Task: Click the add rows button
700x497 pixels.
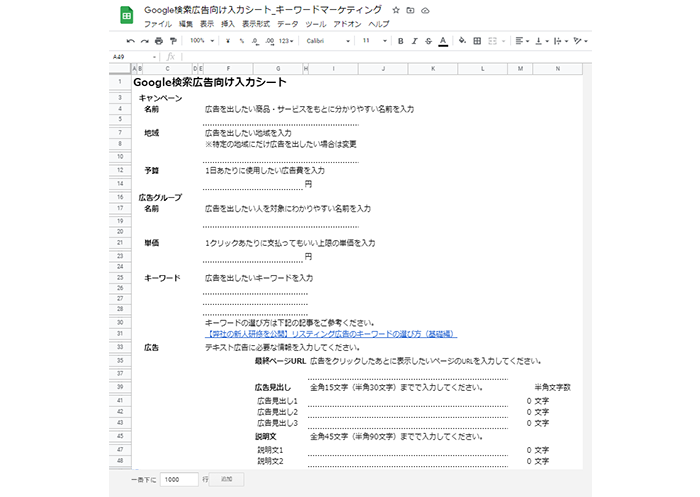Action: pos(226,480)
